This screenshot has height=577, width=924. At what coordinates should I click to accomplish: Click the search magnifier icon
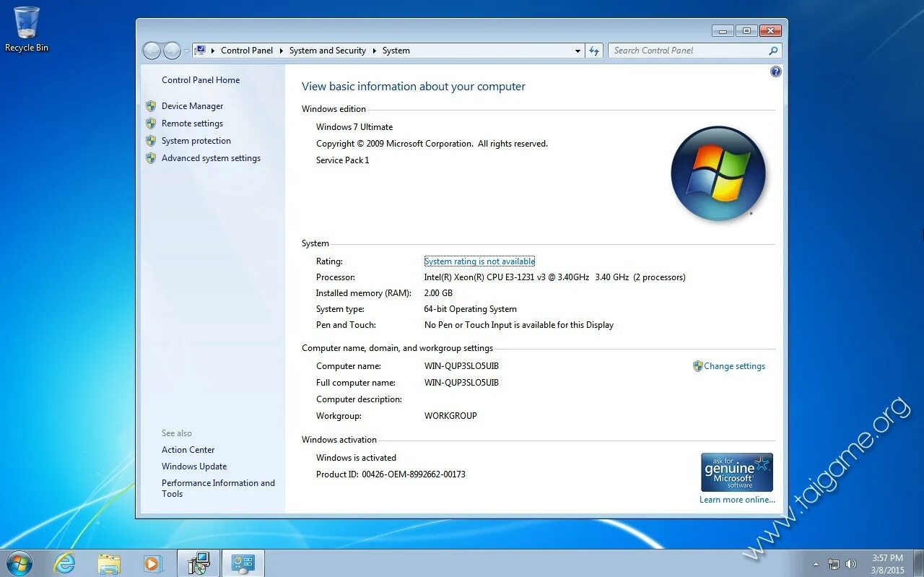point(773,51)
